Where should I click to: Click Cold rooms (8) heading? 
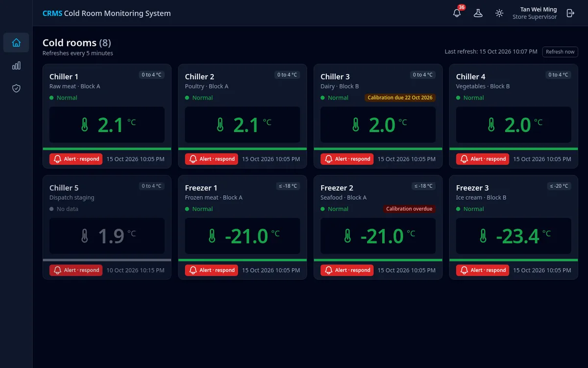77,43
